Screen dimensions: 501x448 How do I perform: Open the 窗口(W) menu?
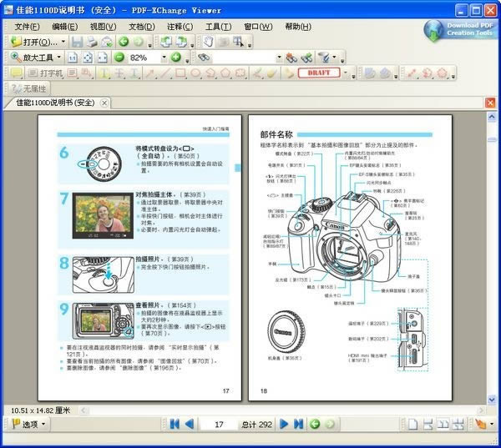coord(258,27)
